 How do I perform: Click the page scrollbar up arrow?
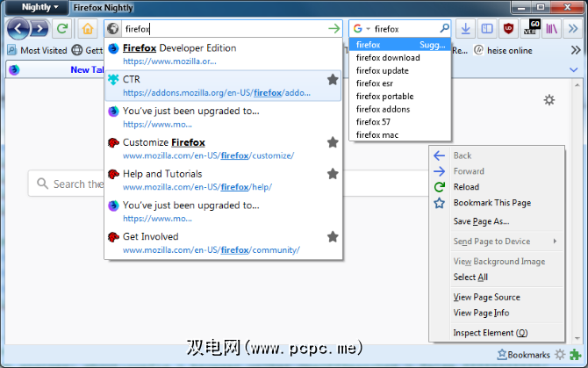pos(577,85)
